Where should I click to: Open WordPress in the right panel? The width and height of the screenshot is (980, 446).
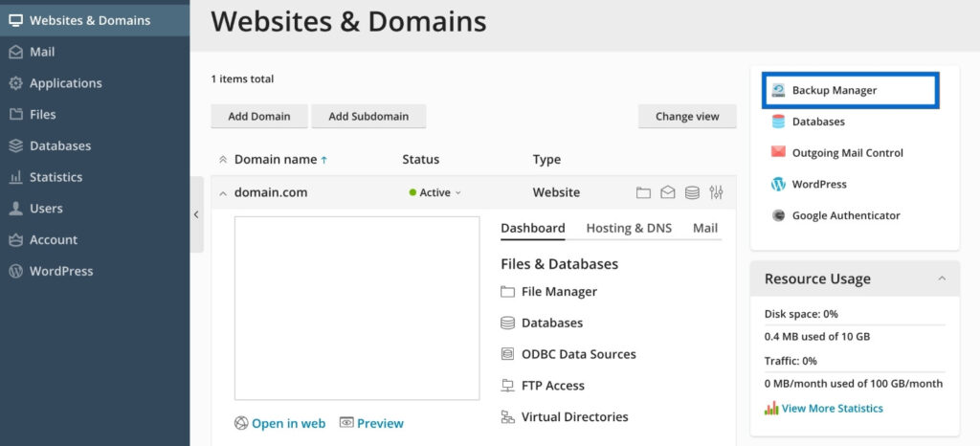809,185
